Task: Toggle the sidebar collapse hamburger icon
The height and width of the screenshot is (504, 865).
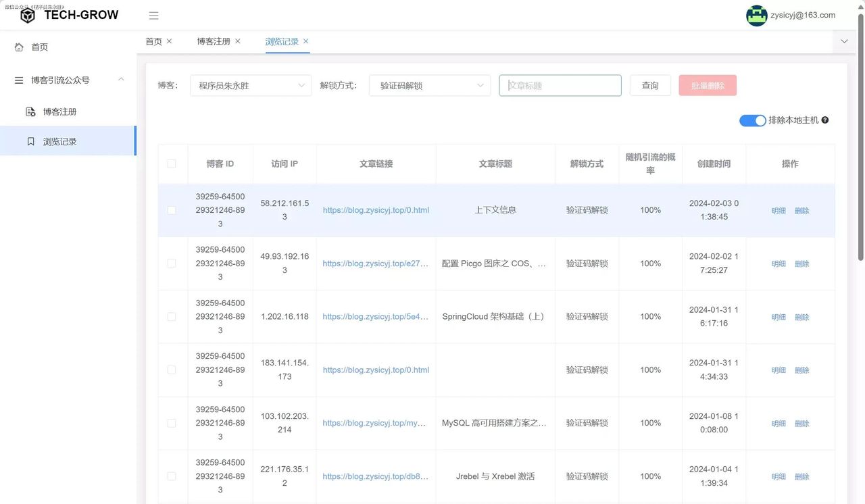Action: [x=154, y=16]
